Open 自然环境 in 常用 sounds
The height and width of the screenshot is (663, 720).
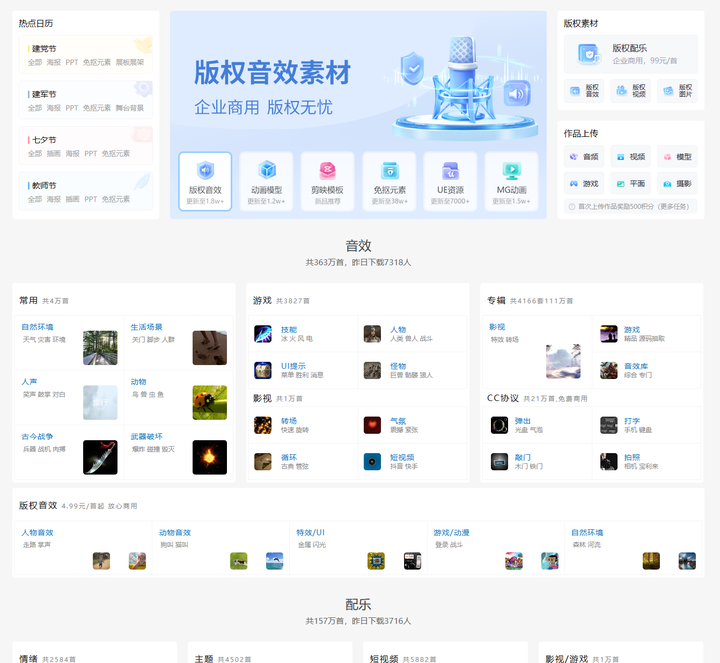tap(37, 327)
